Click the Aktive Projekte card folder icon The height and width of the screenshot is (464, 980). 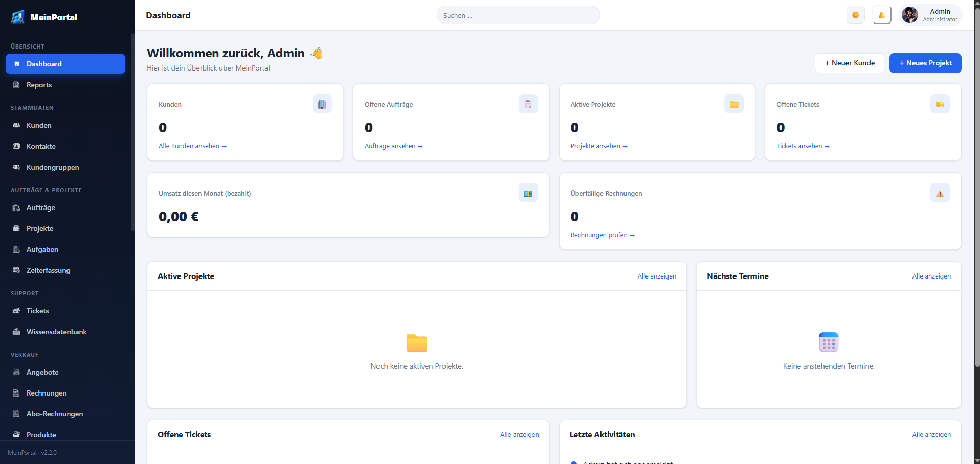734,104
